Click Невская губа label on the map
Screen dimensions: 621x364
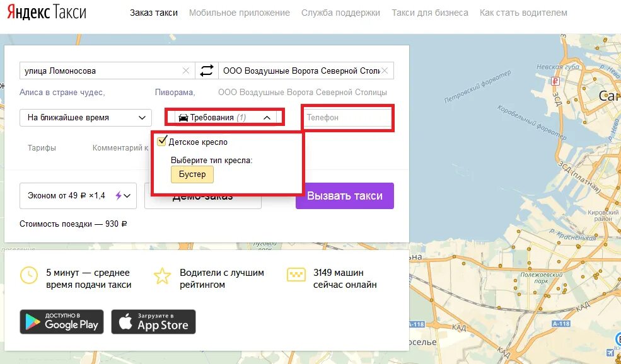coord(557,67)
